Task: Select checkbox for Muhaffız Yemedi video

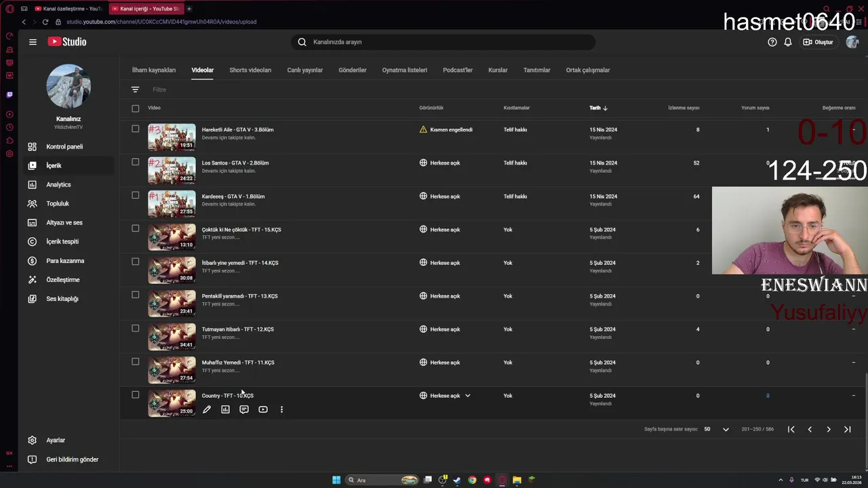Action: [x=135, y=361]
